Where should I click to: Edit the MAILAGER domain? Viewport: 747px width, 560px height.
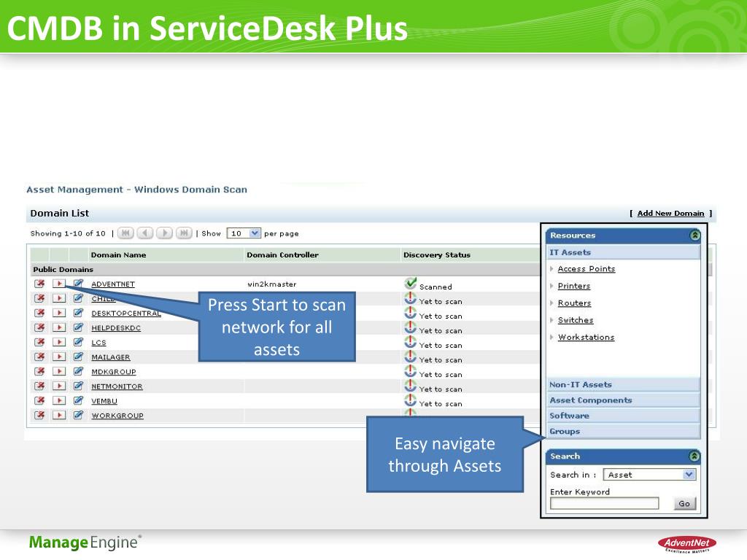(x=78, y=357)
